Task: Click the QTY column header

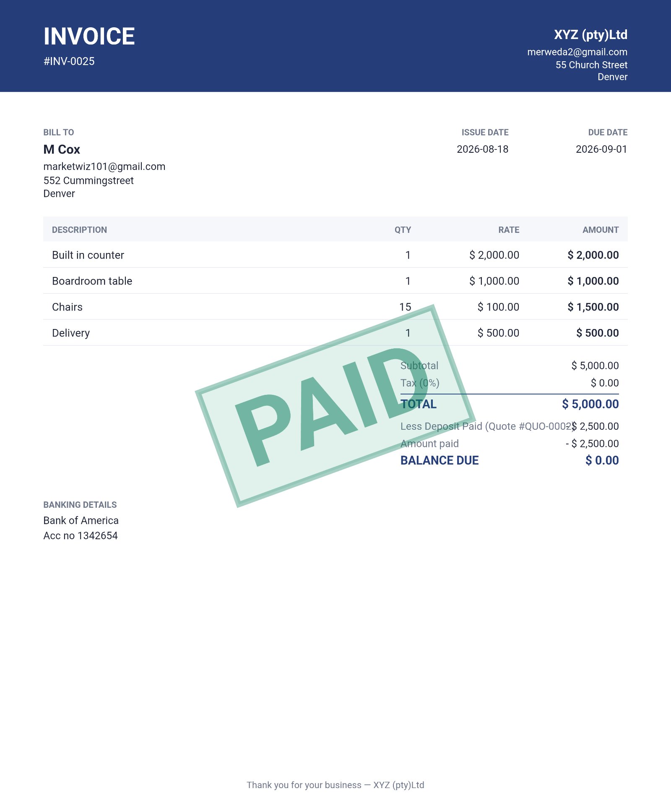Action: tap(403, 230)
